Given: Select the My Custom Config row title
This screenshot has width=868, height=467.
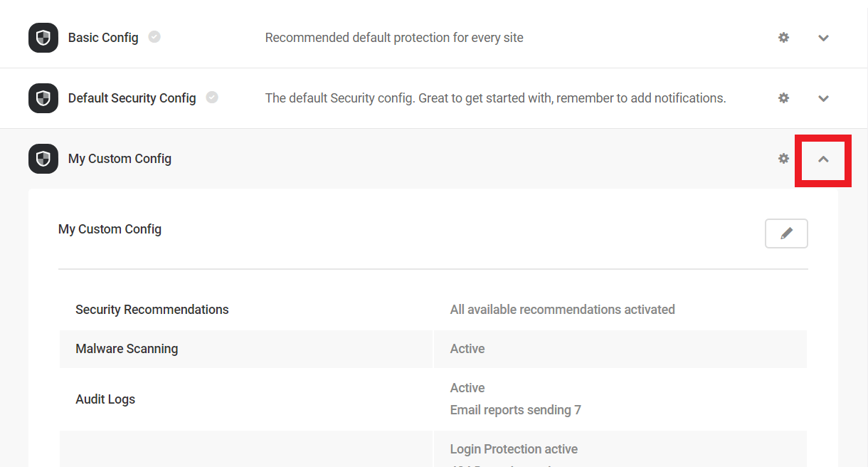Looking at the screenshot, I should point(120,159).
